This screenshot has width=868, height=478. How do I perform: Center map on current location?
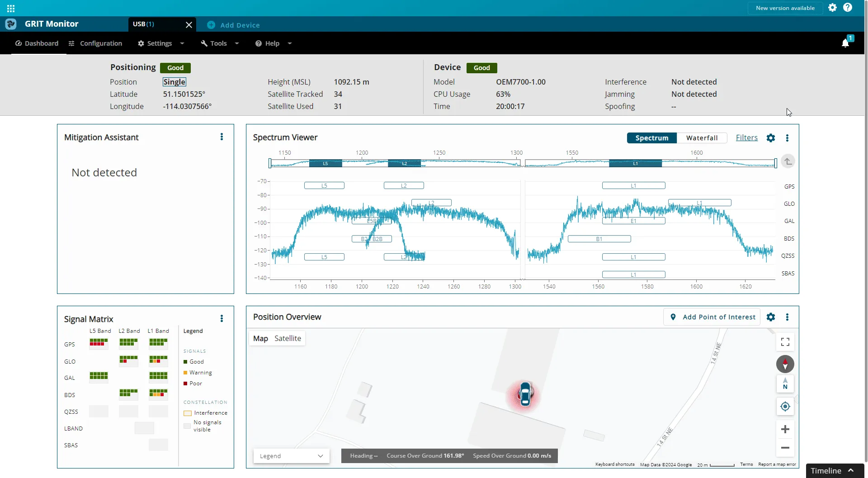point(785,407)
